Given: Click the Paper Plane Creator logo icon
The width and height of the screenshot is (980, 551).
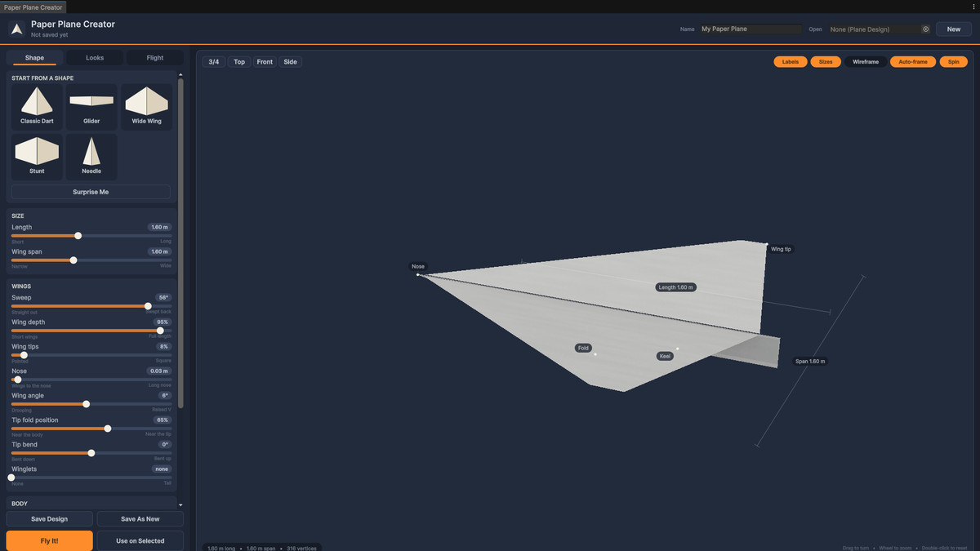Looking at the screenshot, I should 16,29.
